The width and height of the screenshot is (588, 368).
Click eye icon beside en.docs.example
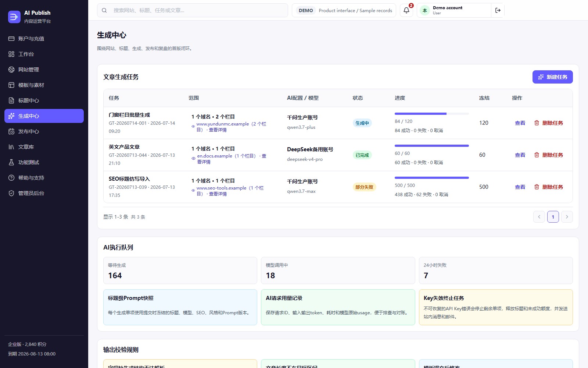(193, 159)
